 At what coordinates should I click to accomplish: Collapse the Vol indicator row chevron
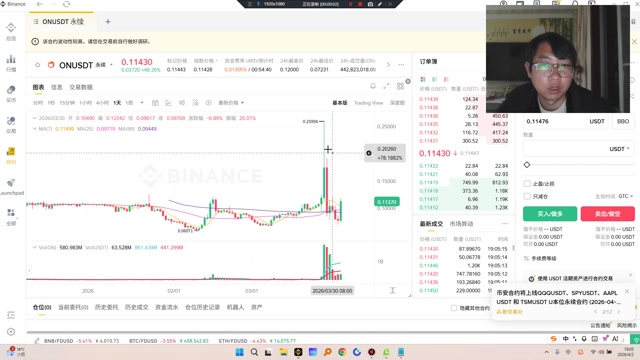click(35, 247)
